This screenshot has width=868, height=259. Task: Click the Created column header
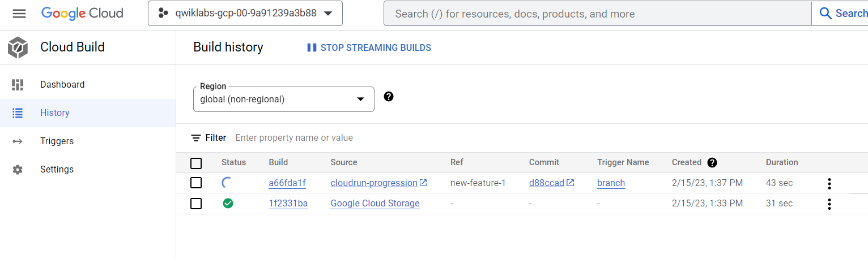pos(687,162)
